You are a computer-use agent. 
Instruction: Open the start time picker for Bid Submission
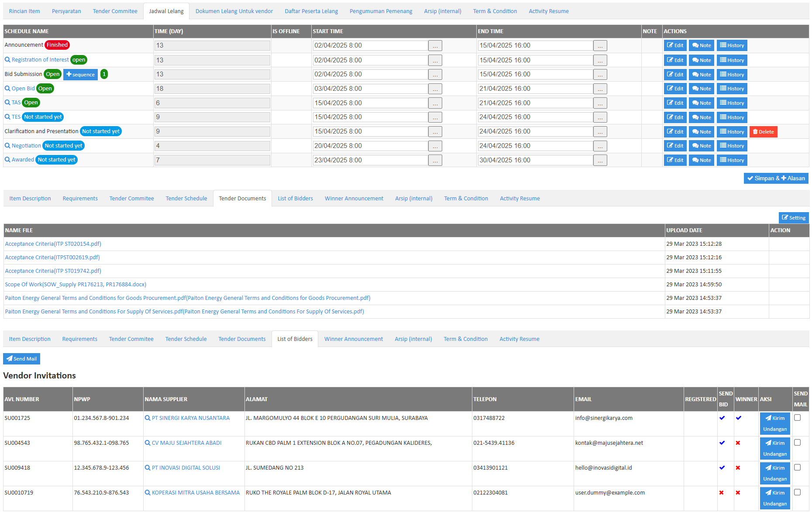[435, 74]
